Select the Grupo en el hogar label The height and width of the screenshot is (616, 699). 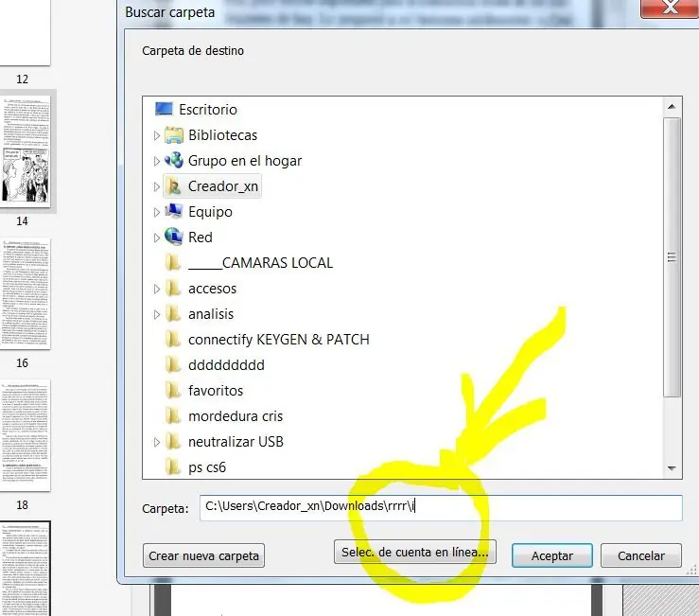[x=245, y=161]
